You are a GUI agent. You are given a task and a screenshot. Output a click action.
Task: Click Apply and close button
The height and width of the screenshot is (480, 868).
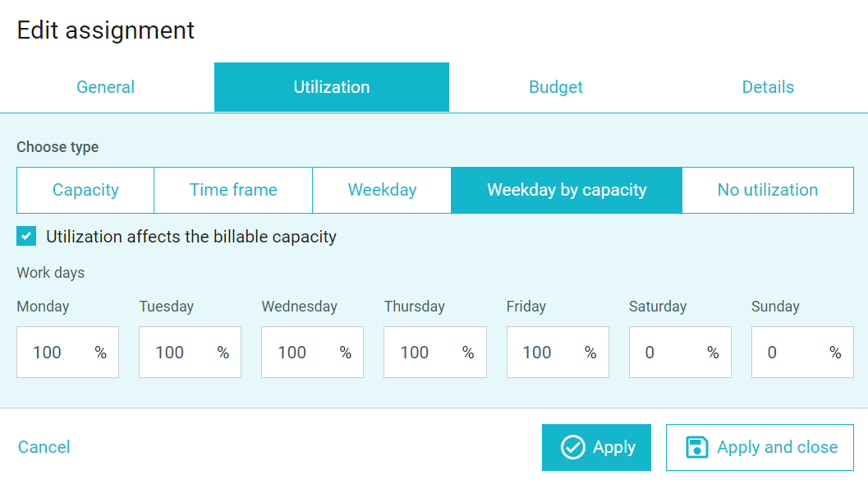[x=760, y=447]
